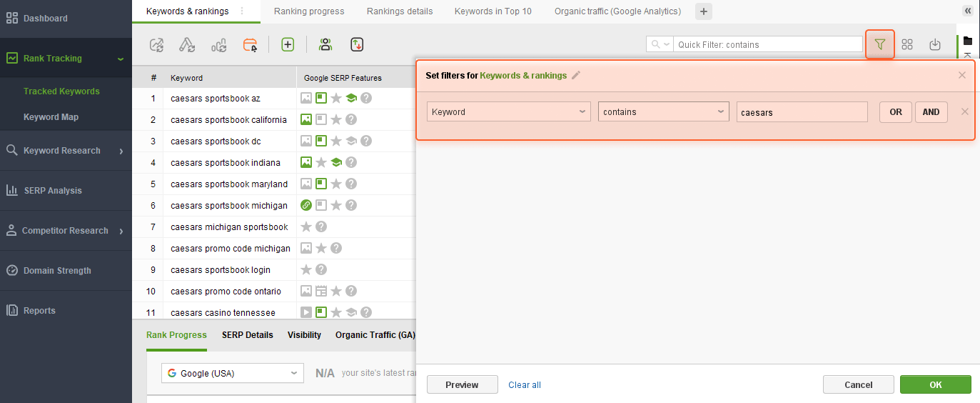This screenshot has height=403, width=980.
Task: Click the Preview button
Action: tap(462, 384)
